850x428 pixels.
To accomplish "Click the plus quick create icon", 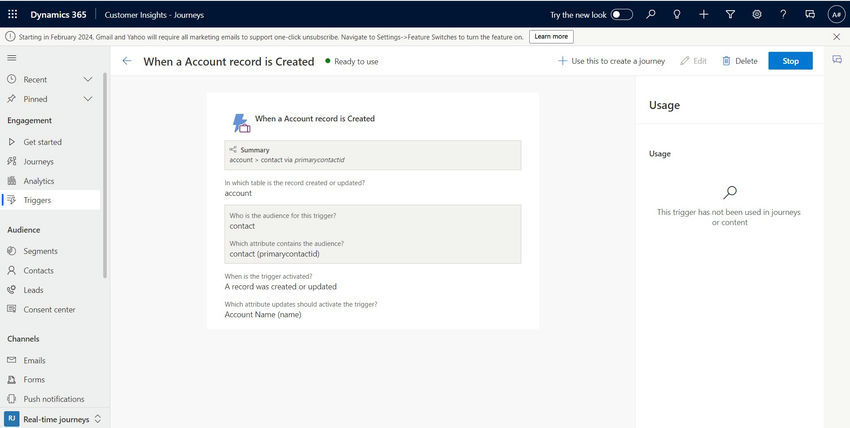I will pyautogui.click(x=704, y=14).
